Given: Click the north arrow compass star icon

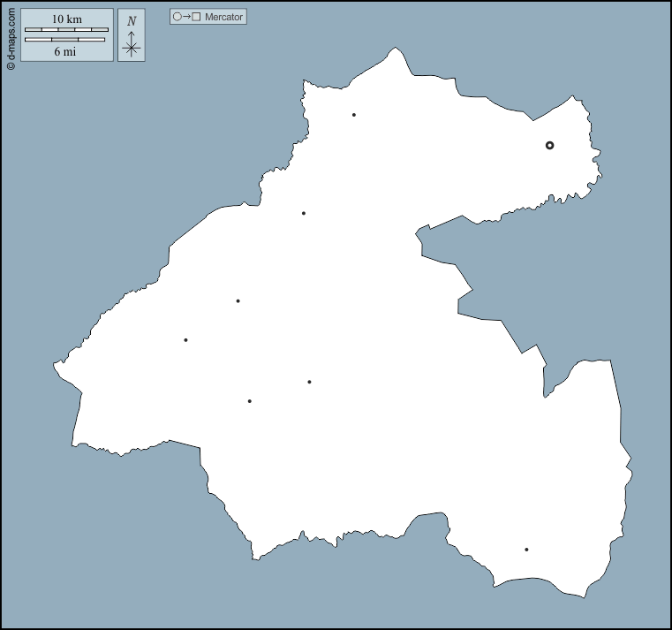Looking at the screenshot, I should (x=132, y=46).
